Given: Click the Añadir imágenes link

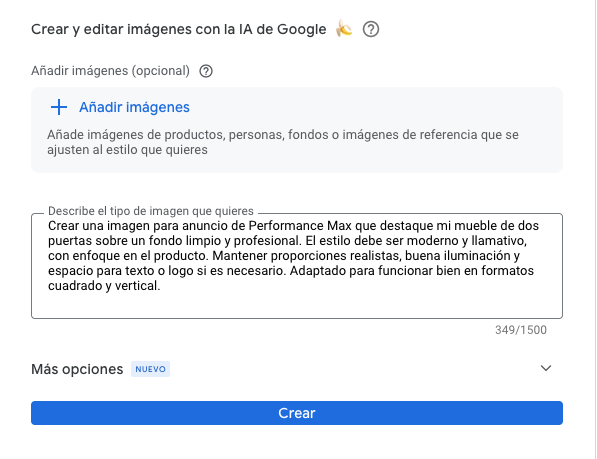Looking at the screenshot, I should (134, 107).
